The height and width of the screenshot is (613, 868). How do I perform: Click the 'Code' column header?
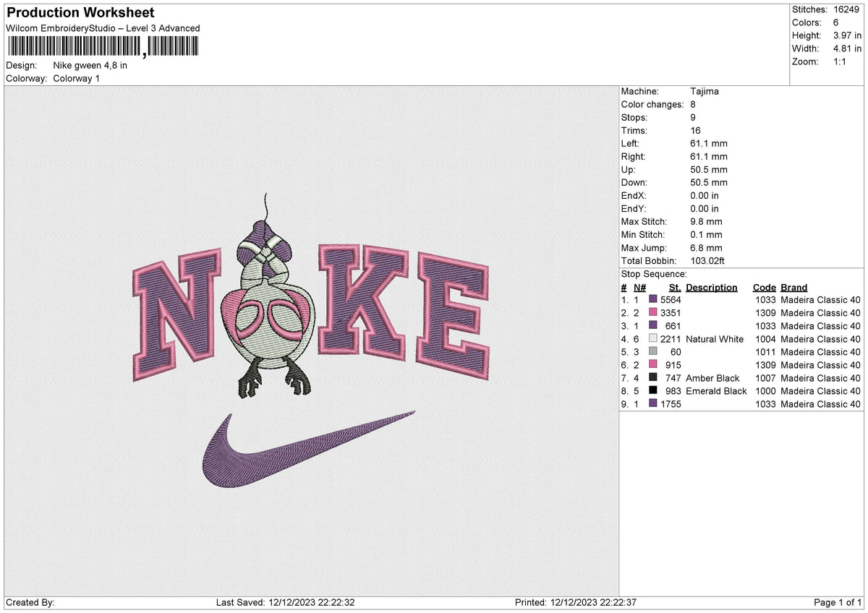click(764, 288)
